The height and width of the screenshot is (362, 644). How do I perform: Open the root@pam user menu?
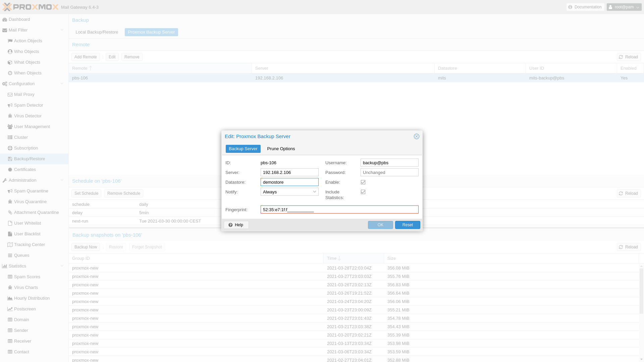(x=624, y=7)
